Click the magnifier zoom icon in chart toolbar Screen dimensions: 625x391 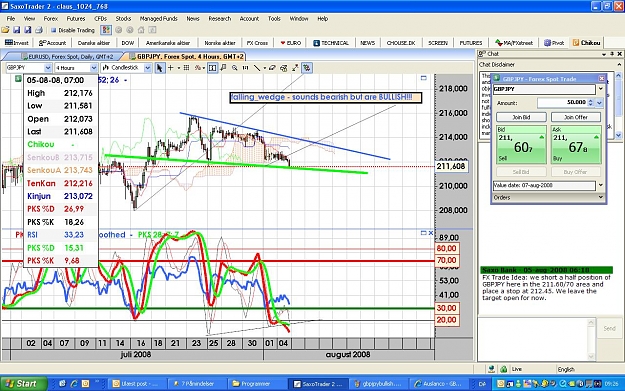pyautogui.click(x=235, y=68)
